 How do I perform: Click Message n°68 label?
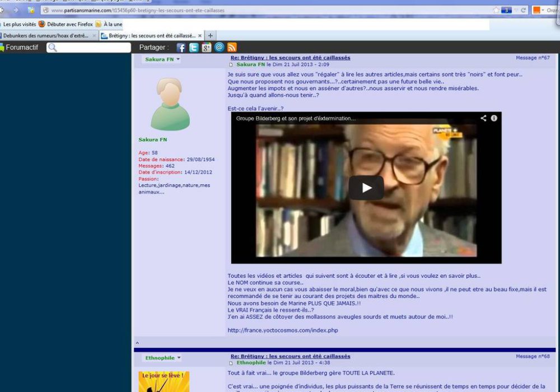[x=533, y=356]
